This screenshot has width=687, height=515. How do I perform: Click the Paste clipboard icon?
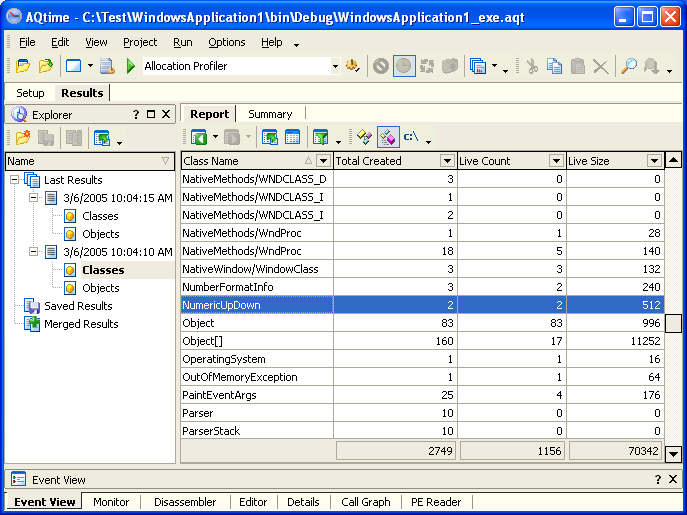578,66
